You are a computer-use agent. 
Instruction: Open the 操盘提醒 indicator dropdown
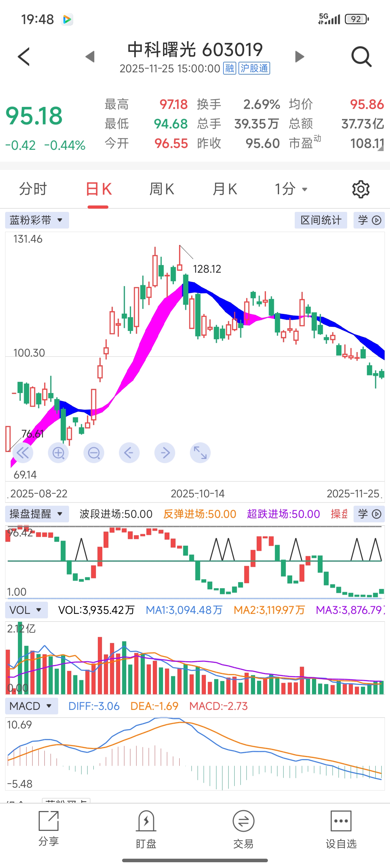[x=37, y=514]
